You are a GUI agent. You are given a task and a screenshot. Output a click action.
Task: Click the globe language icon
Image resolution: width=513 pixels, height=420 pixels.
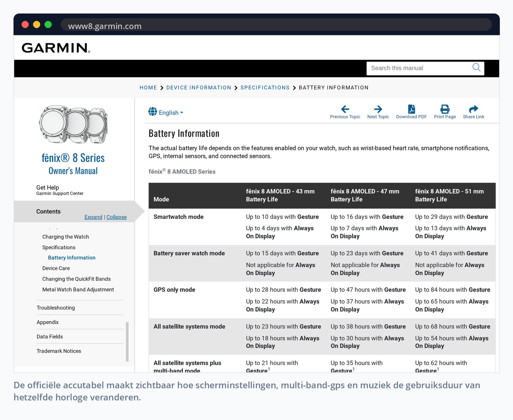153,111
